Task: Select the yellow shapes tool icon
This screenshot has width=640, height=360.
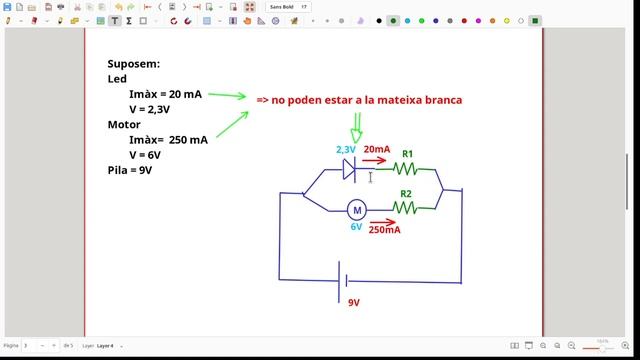Action: (75, 21)
